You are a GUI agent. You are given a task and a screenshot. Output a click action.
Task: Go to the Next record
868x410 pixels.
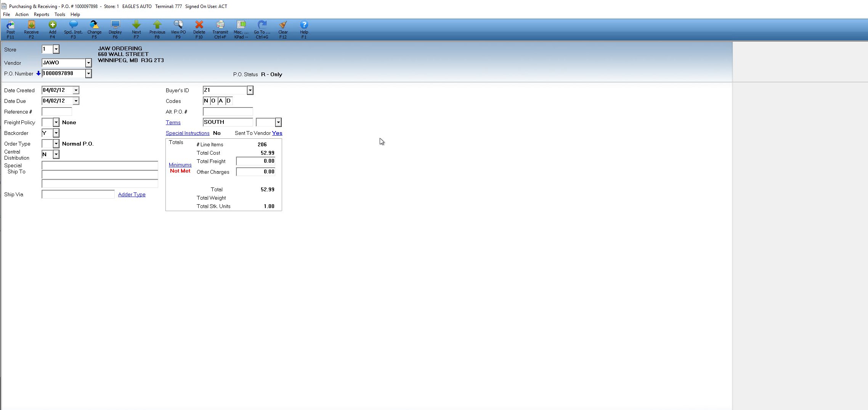point(136,30)
